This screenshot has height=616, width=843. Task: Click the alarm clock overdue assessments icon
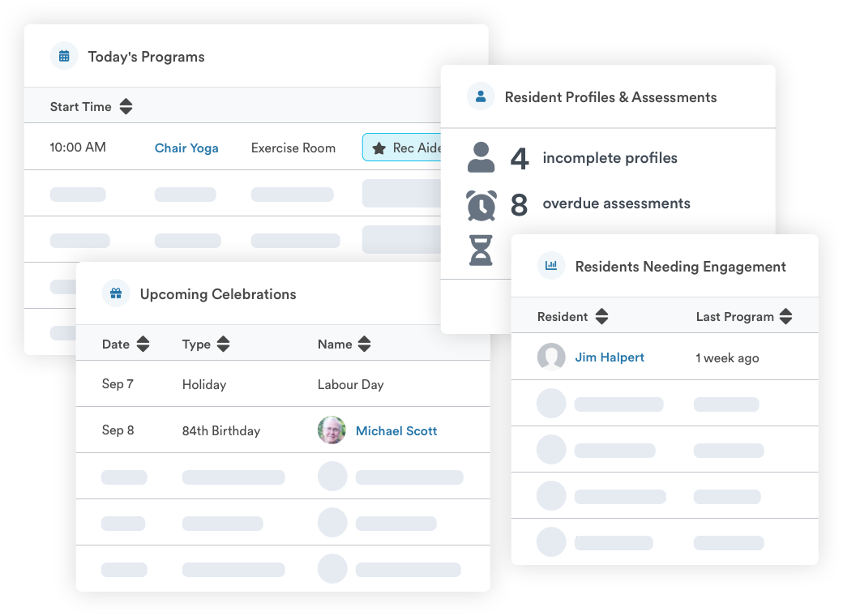(x=480, y=203)
